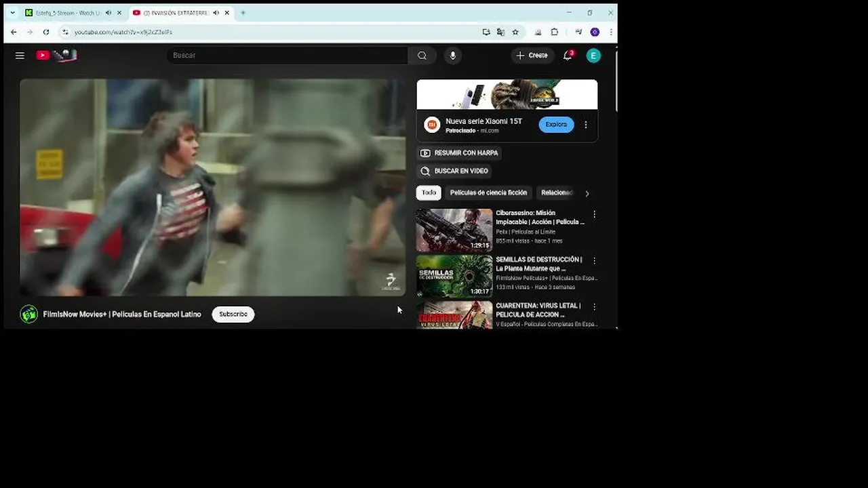Open CUARENTENA: VIRUS LETAL title link
Screen dimensions: 868x488
pos(538,310)
